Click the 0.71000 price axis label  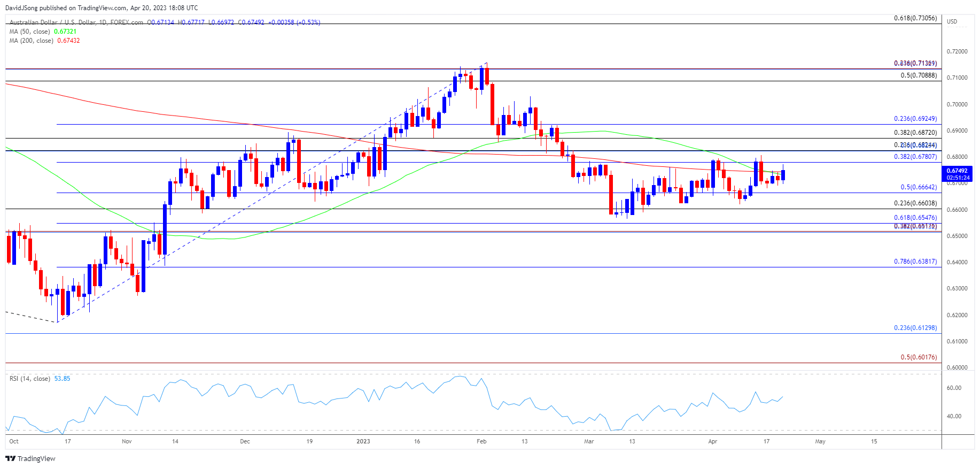(957, 78)
